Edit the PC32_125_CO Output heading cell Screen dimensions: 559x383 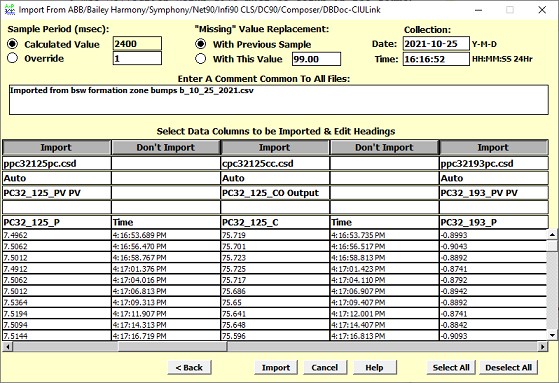(x=275, y=193)
